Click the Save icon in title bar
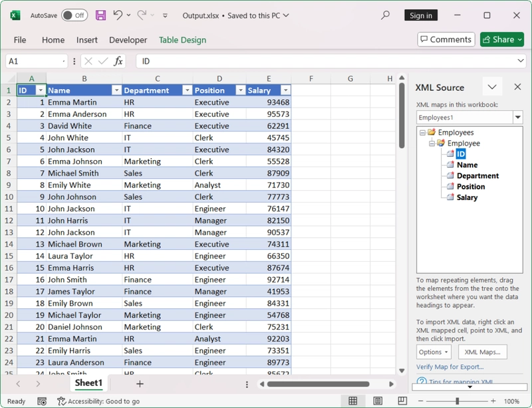This screenshot has width=532, height=408. point(100,15)
